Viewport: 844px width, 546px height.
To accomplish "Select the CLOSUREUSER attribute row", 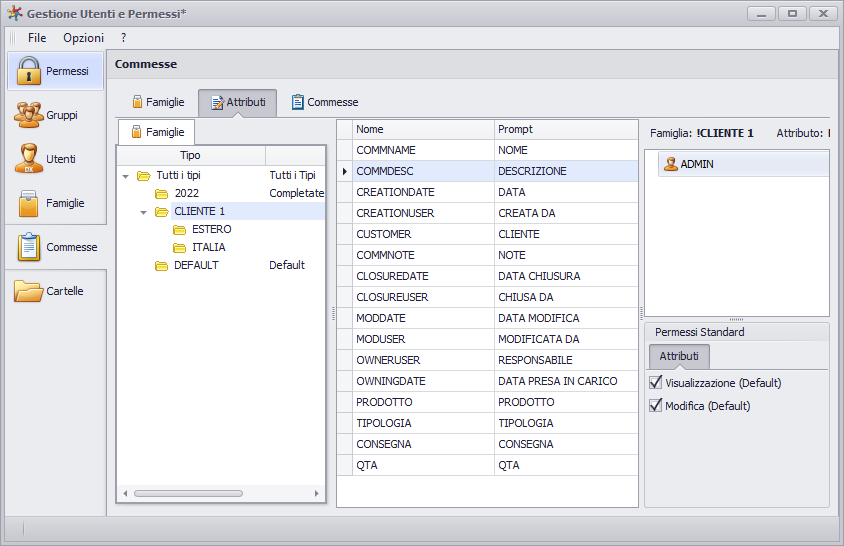I will tap(487, 297).
